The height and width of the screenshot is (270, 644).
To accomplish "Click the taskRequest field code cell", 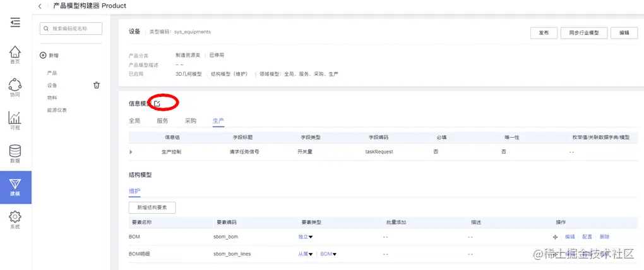I will click(379, 152).
